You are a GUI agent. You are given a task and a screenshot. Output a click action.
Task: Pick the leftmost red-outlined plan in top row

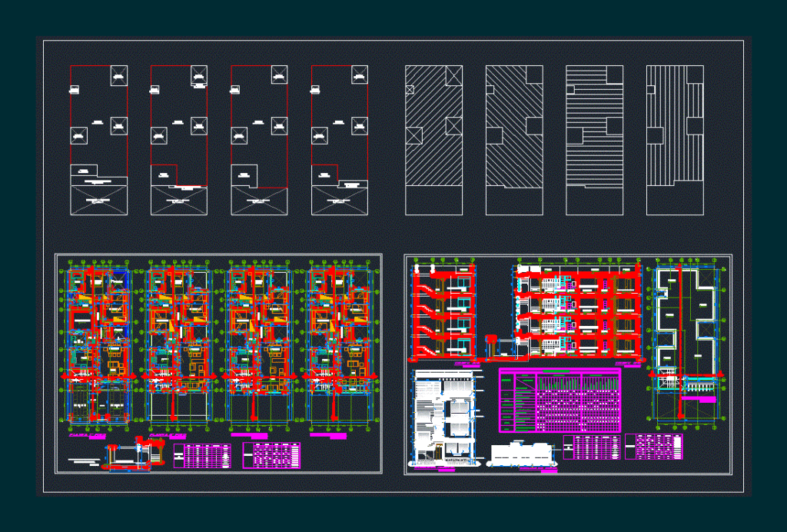pos(98,140)
